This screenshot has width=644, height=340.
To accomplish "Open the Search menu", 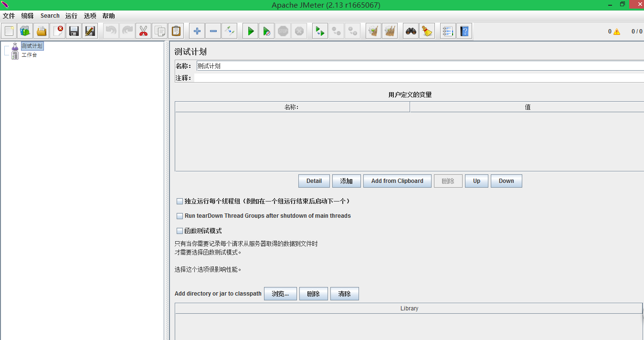I will coord(50,16).
